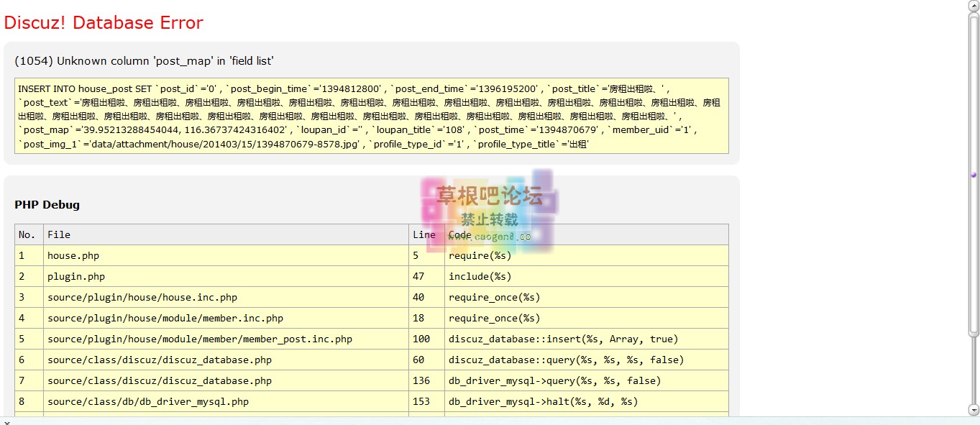The image size is (980, 425).
Task: Click the "File" column header
Action: [x=59, y=234]
